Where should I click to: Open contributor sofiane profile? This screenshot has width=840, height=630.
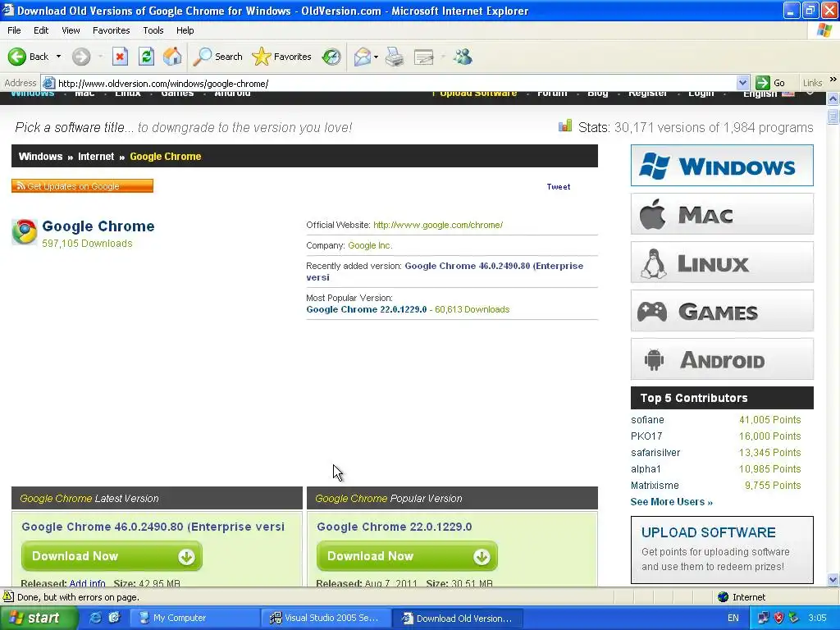pos(647,420)
